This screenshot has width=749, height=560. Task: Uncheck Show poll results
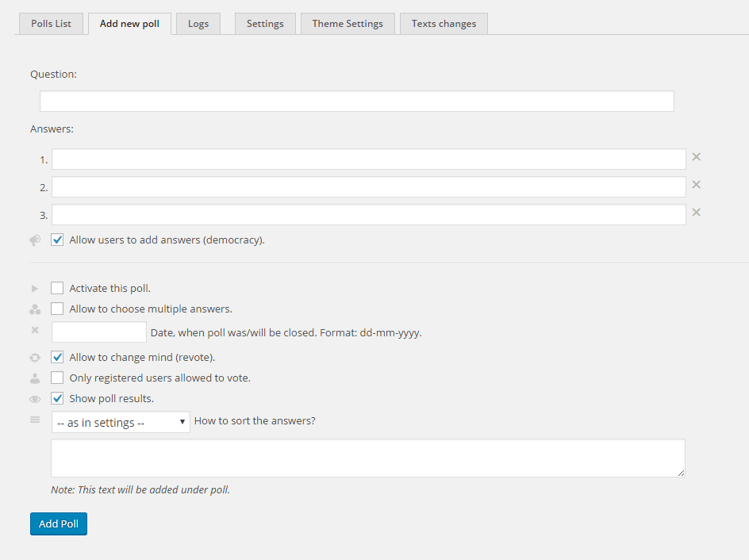click(x=57, y=398)
